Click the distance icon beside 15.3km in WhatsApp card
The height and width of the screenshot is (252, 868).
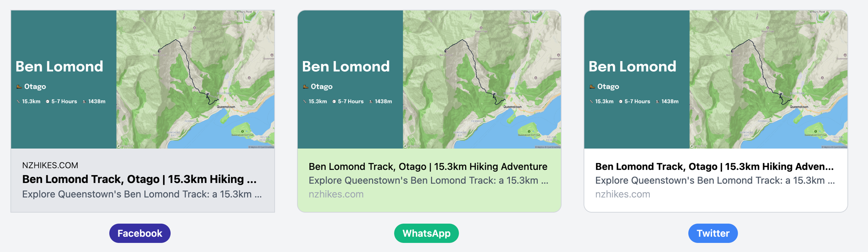pyautogui.click(x=305, y=101)
